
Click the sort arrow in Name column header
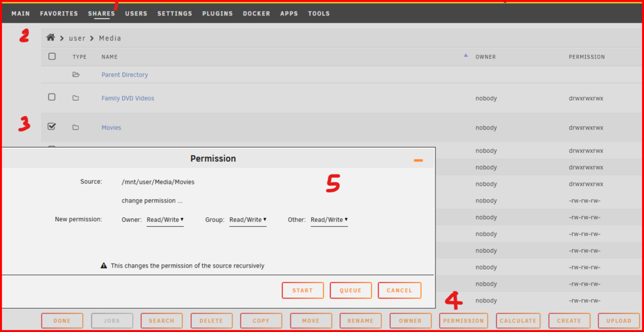466,55
